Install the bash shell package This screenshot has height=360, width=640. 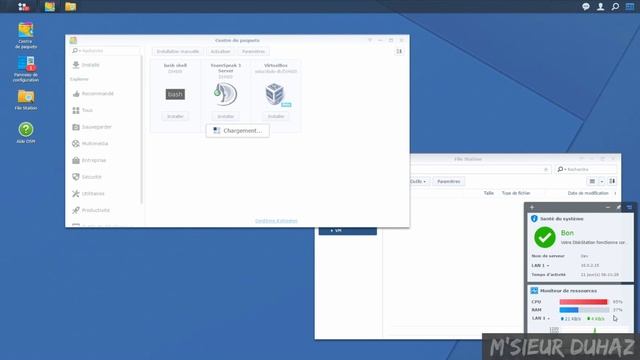(x=175, y=116)
